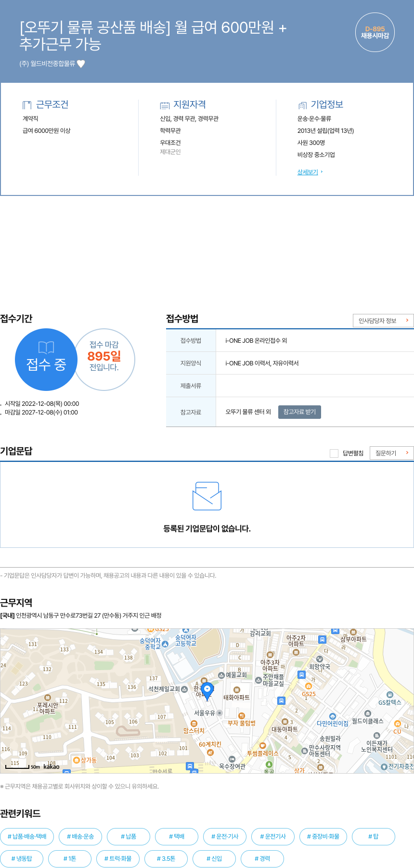Click the 오뚜기 물류 센터 외 text
The image size is (414, 868).
(x=248, y=412)
